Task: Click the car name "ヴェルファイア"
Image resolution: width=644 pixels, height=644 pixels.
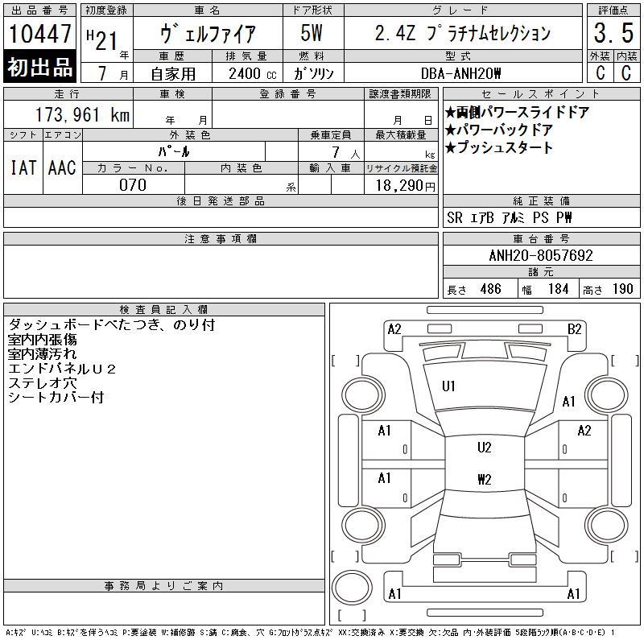Action: pyautogui.click(x=208, y=33)
